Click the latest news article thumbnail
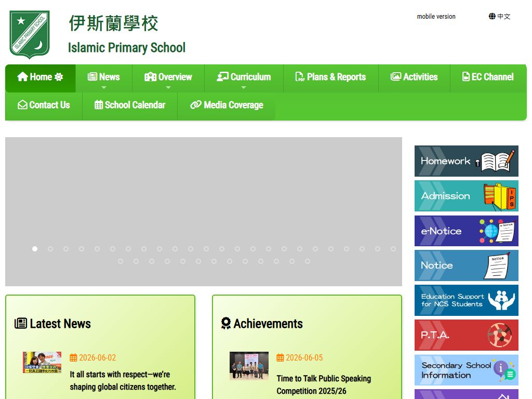This screenshot has height=399, width=532. pos(42,362)
